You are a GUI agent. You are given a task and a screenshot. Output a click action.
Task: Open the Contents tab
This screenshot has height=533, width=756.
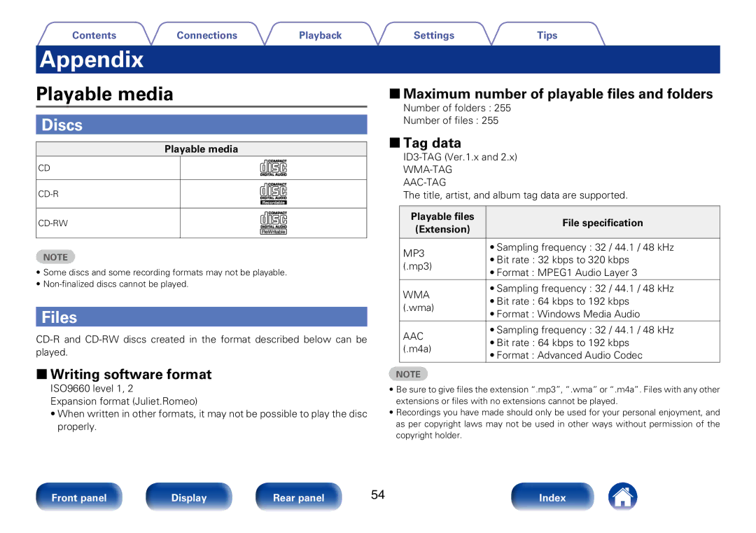pyautogui.click(x=94, y=35)
